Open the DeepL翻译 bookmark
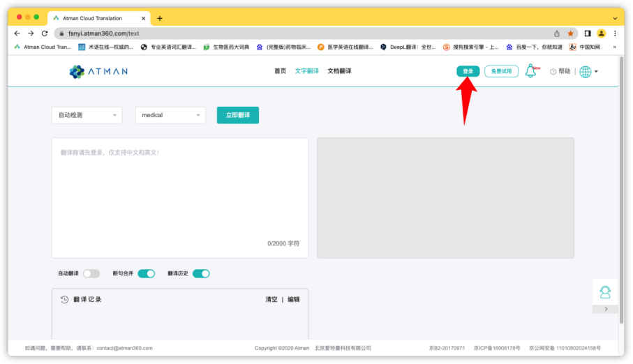633x364 pixels. point(408,47)
